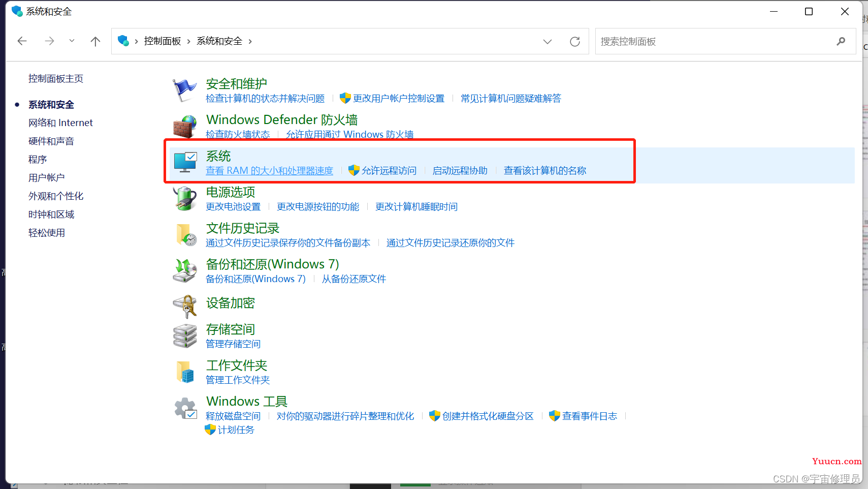This screenshot has height=489, width=868.
Task: Click 查看该计算机的名称 link
Action: click(545, 170)
